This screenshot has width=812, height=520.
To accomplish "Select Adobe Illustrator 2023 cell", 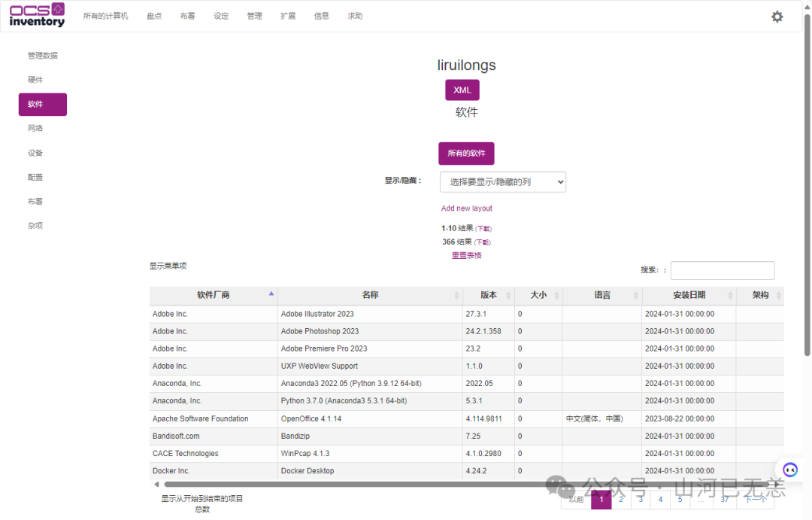I will (370, 314).
